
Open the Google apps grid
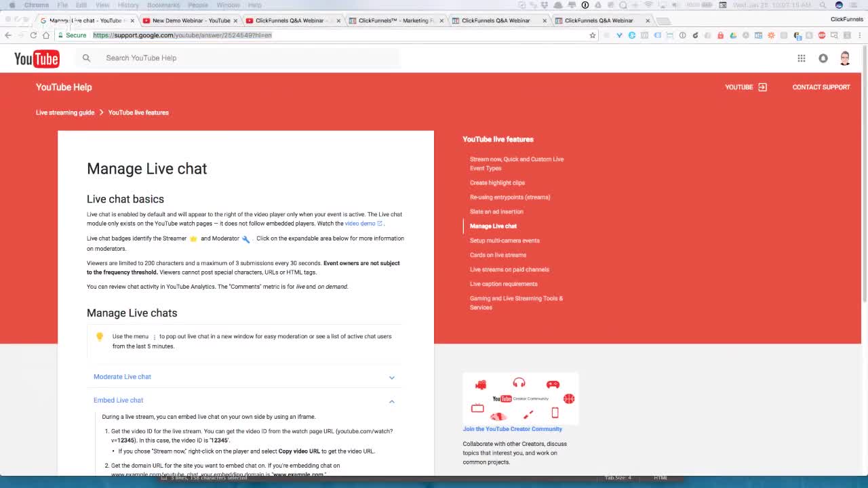pos(802,58)
